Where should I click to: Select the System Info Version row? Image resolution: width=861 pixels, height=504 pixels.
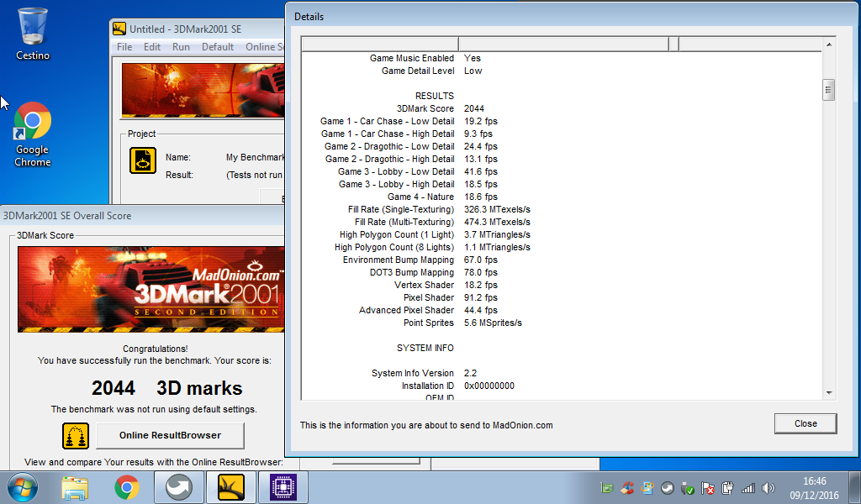(424, 374)
